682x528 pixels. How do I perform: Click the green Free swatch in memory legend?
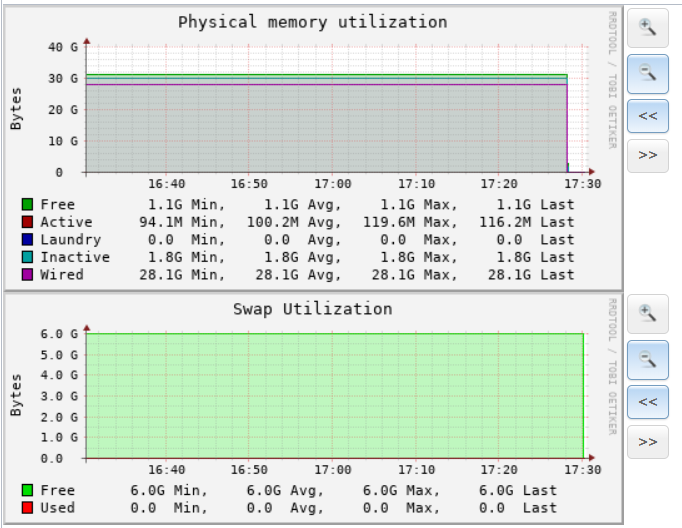27,205
